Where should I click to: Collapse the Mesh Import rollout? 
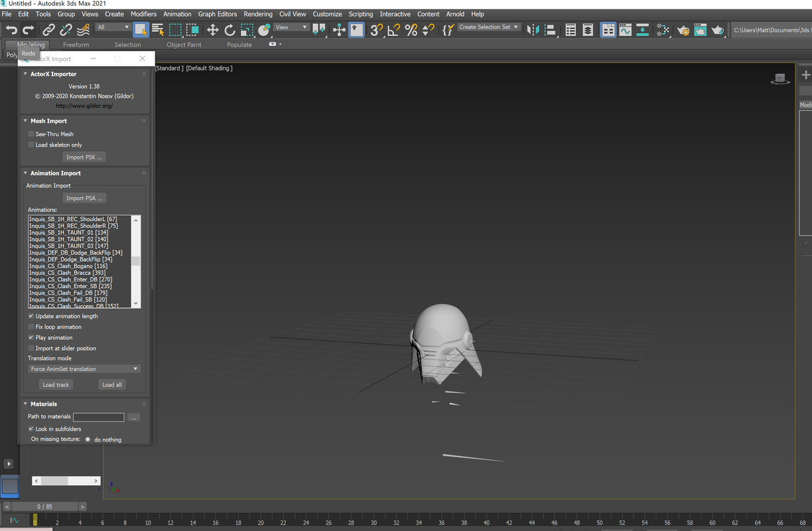[x=25, y=121]
